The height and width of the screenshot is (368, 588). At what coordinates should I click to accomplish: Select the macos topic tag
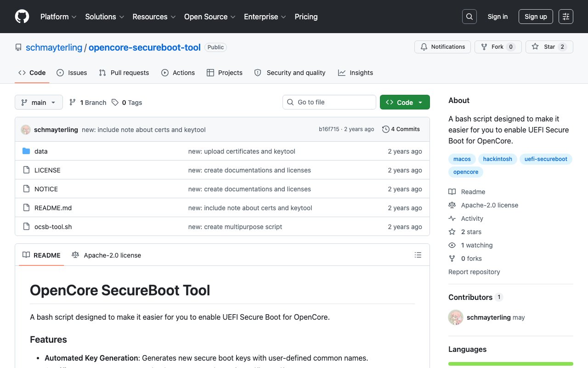tap(462, 159)
